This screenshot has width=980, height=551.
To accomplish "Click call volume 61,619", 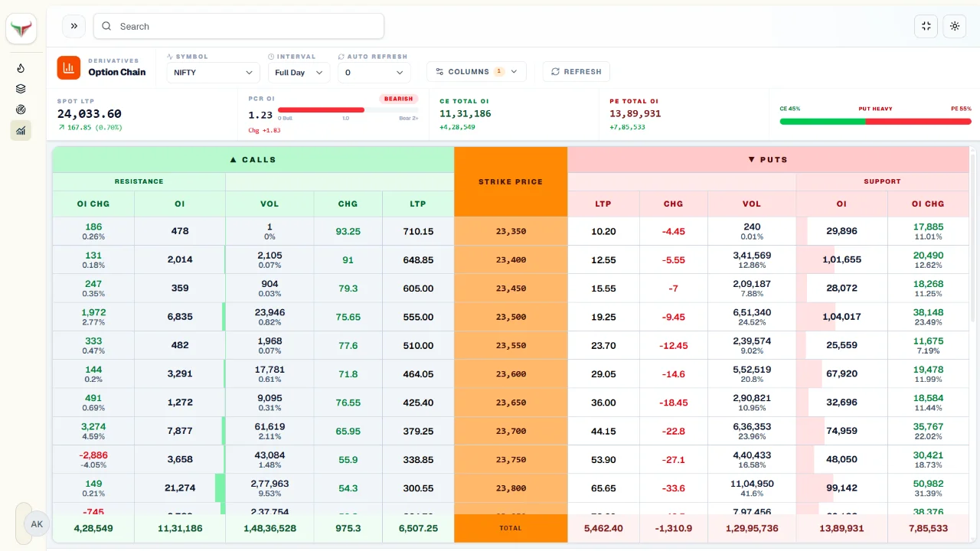I will pos(269,427).
